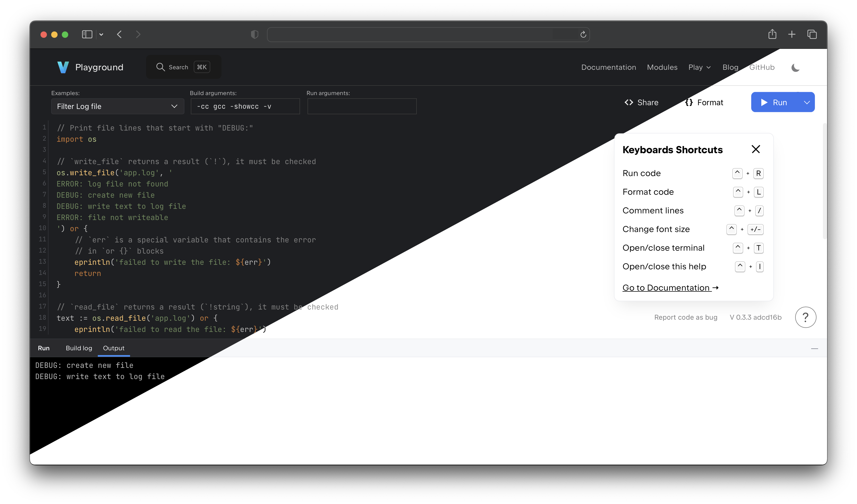Toggle the Safari sidebar icon
This screenshot has height=504, width=857.
(x=87, y=34)
